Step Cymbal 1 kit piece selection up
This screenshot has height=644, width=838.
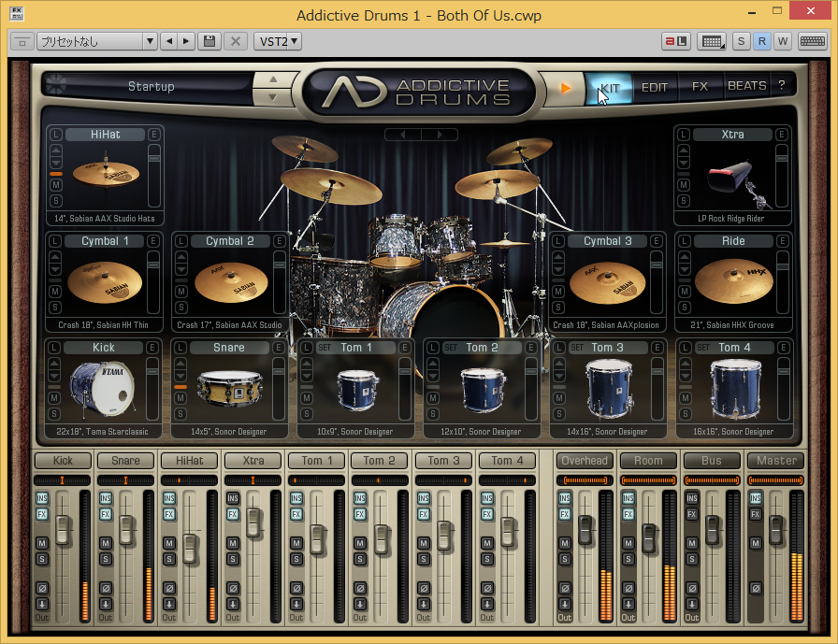tap(54, 257)
